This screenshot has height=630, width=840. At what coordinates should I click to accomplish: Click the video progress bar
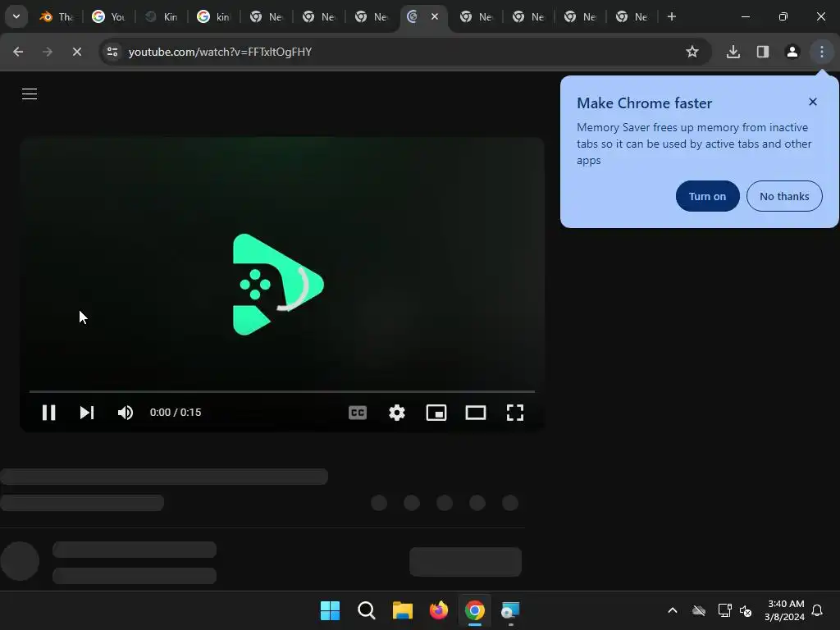pyautogui.click(x=282, y=391)
